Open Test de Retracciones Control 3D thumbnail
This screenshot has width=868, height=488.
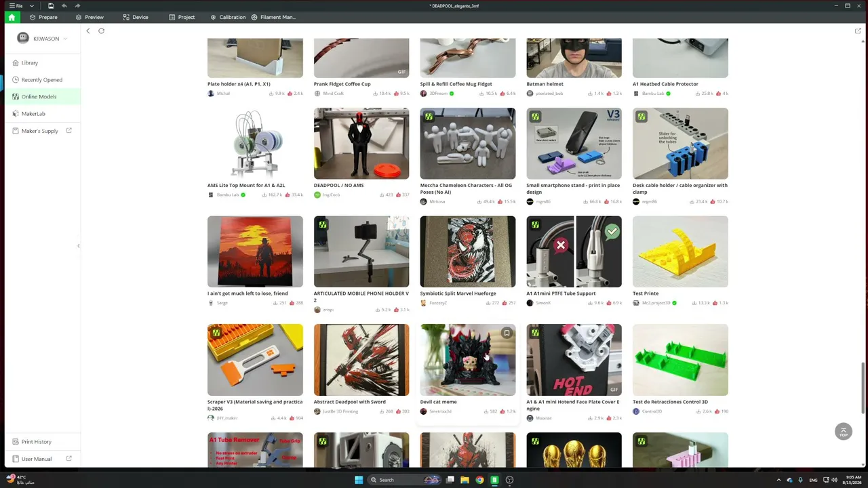pyautogui.click(x=680, y=360)
